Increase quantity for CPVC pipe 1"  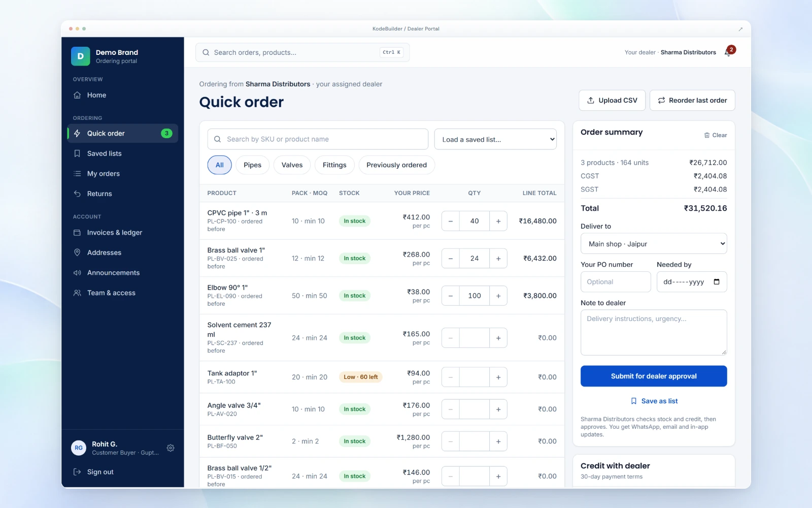coord(498,221)
